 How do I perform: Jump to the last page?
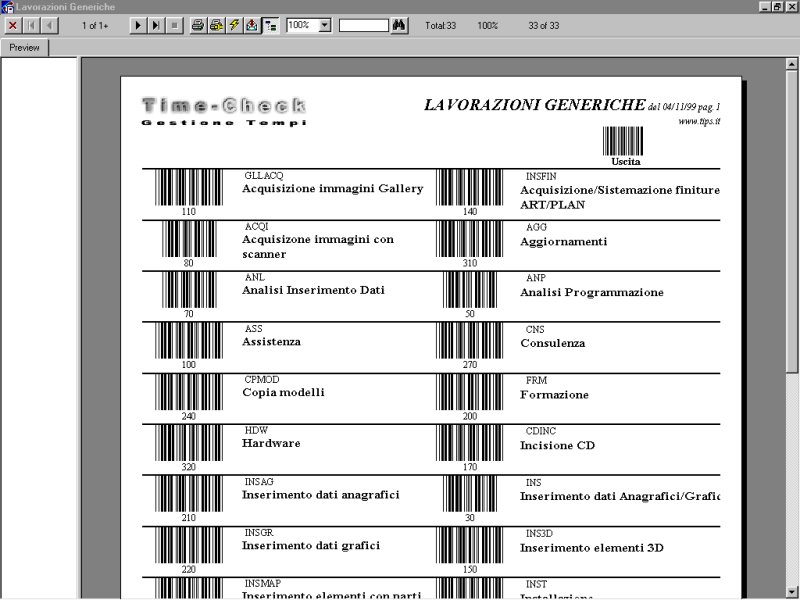tap(156, 26)
